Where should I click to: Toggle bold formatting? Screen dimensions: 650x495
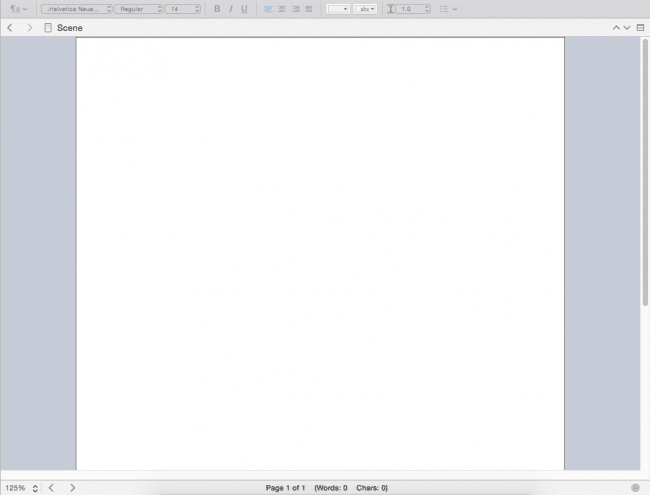pos(217,9)
